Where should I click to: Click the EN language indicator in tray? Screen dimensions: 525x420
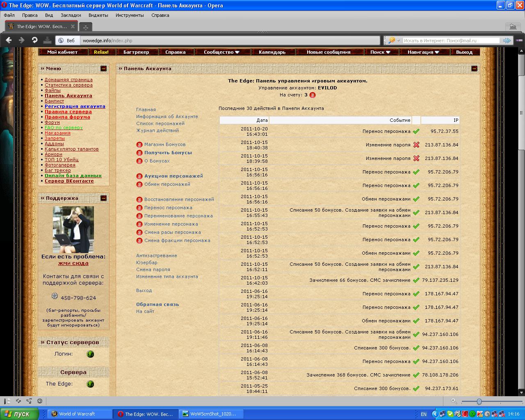tap(424, 414)
